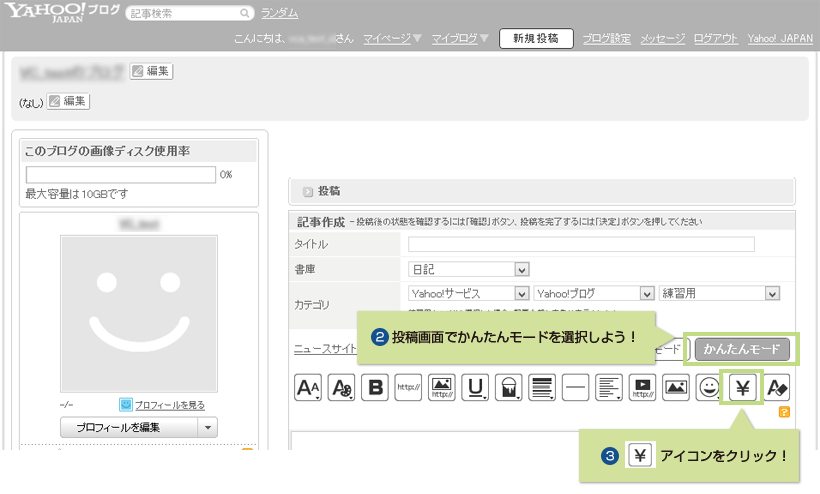Insert video by URL icon
The width and height of the screenshot is (820, 494).
[x=642, y=387]
